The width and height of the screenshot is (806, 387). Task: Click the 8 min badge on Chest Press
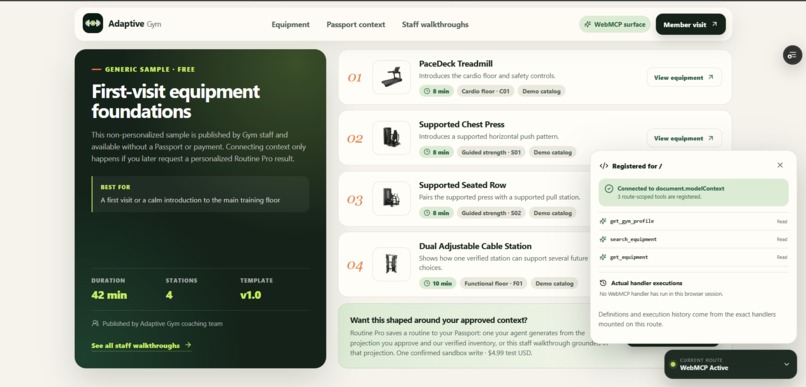pos(436,152)
